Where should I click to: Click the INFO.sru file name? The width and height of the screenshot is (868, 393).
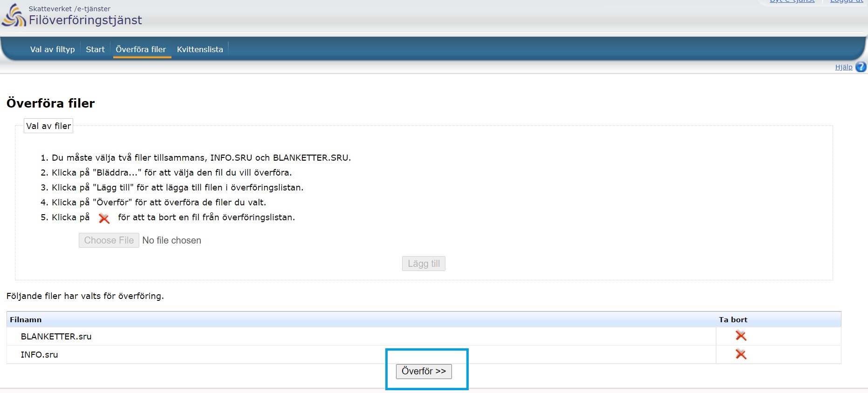[x=39, y=355]
